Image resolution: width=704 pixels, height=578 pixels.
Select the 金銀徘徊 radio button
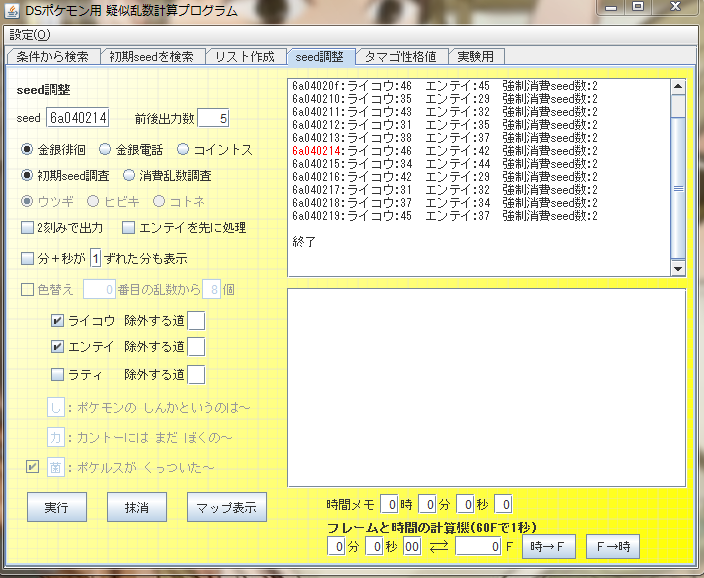coord(27,149)
